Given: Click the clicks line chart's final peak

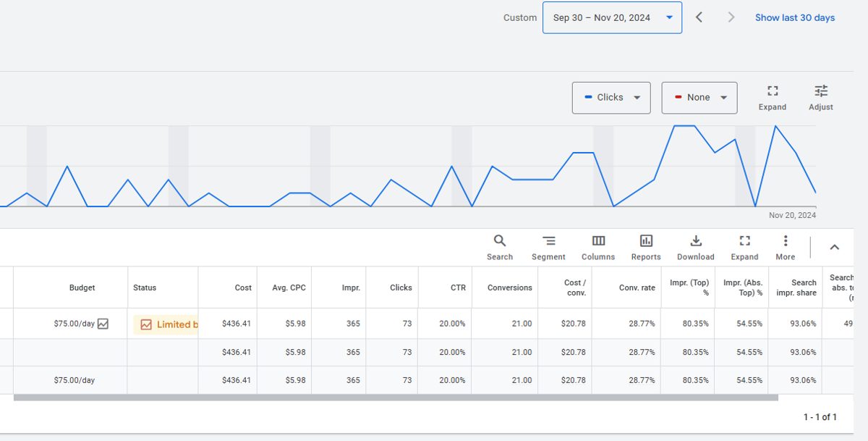Looking at the screenshot, I should (x=776, y=127).
